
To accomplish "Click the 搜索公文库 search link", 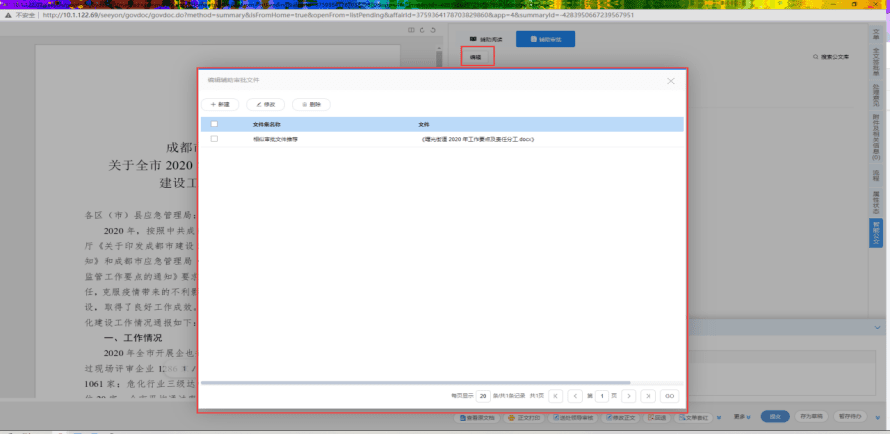I will click(832, 57).
